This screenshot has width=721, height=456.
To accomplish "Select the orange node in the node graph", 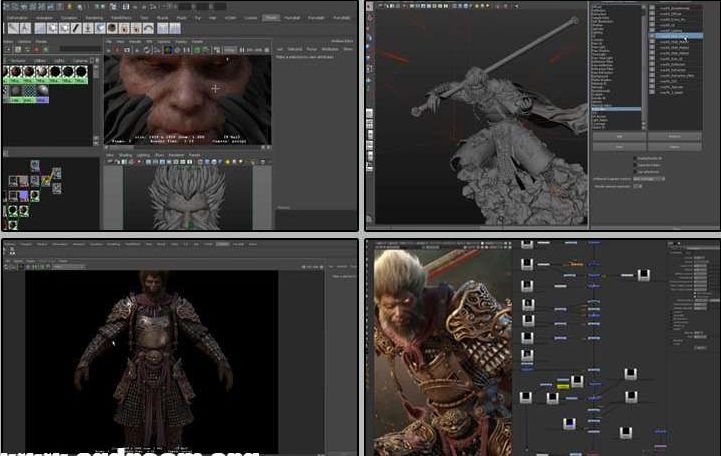I will point(576,264).
